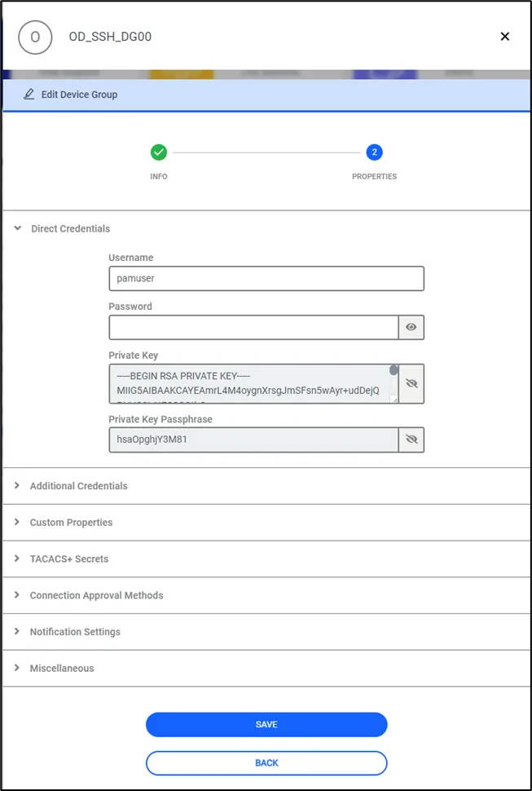Toggle Private Key Passphrase visibility
Viewport: 532px width, 791px height.
click(x=411, y=440)
